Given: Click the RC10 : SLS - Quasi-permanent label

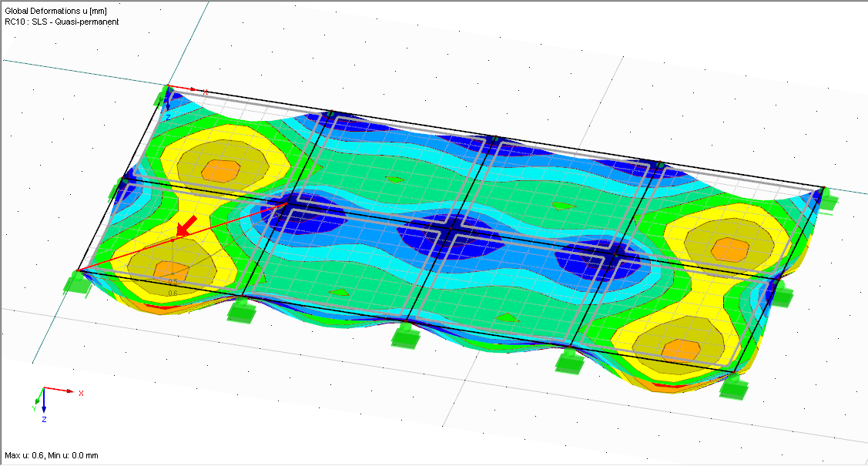Looking at the screenshot, I should pos(62,22).
